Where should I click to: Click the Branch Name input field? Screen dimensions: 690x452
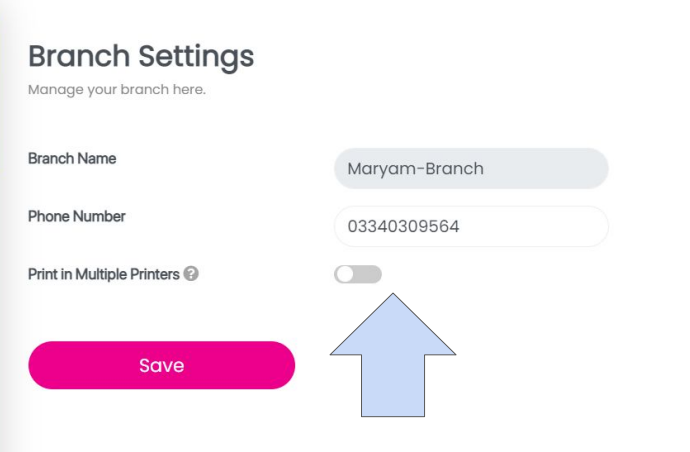pyautogui.click(x=471, y=169)
